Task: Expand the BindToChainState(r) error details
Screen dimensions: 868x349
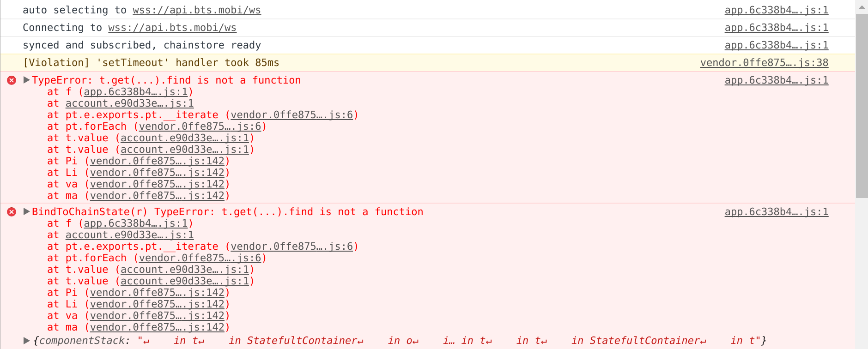Action: click(26, 211)
